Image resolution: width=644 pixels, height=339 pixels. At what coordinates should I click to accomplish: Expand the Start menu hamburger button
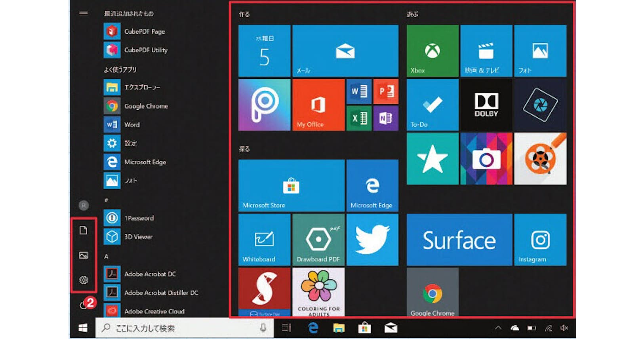pyautogui.click(x=83, y=13)
